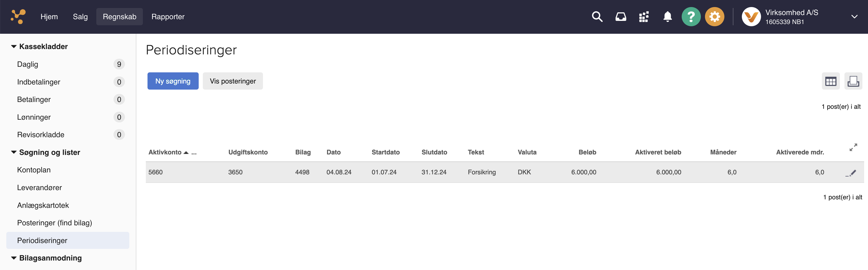The height and width of the screenshot is (270, 868).
Task: Go to the Salg menu
Action: [x=80, y=17]
